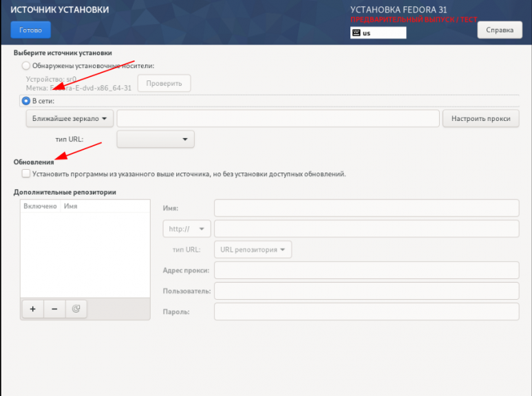Click the Выберите источник установки heading
The image size is (532, 396).
point(63,53)
